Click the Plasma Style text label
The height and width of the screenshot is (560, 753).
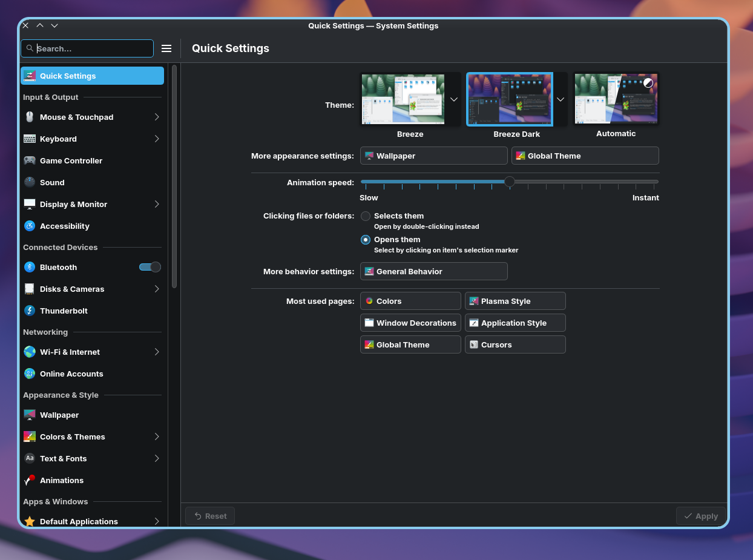click(x=505, y=301)
